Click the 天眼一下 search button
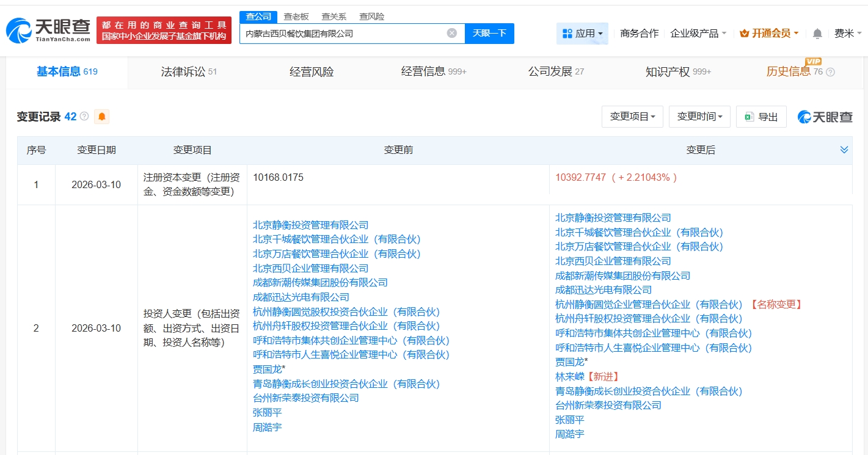Screen dimensions: 868x455 (490, 34)
